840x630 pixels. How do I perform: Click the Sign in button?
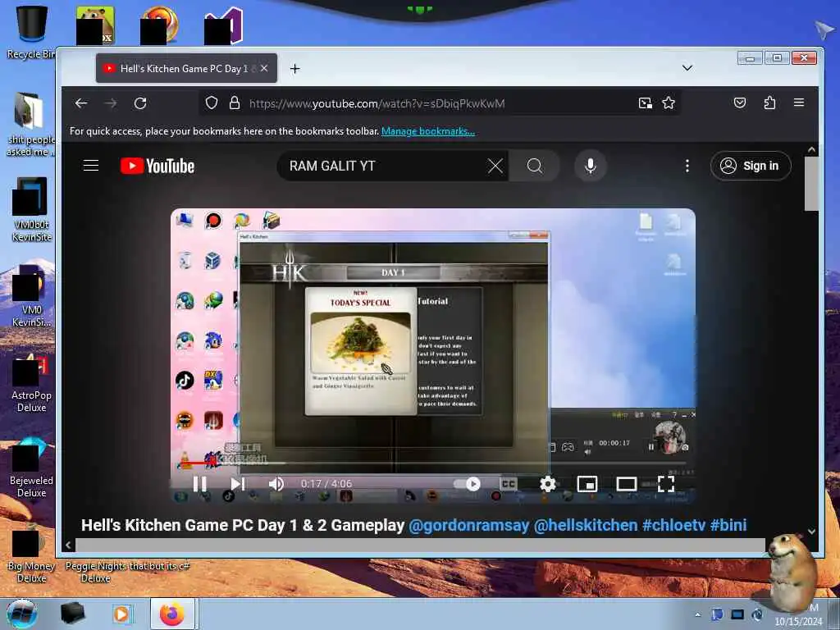(x=751, y=166)
